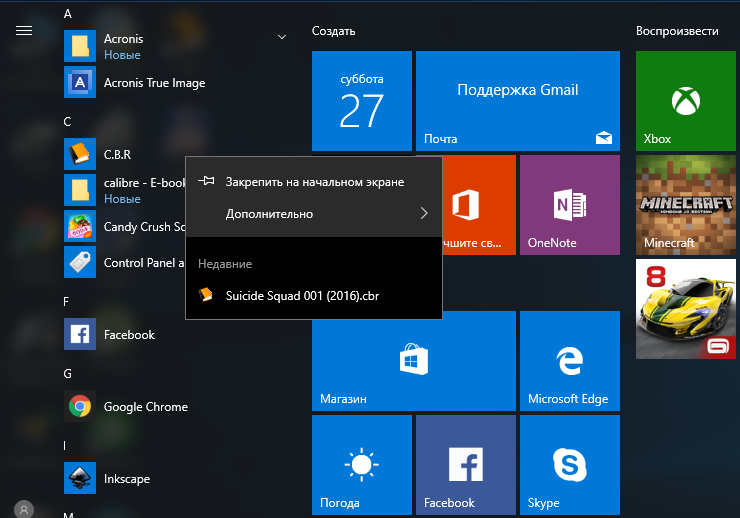Launch Google Chrome icon
Viewport: 740px width, 518px height.
point(80,406)
